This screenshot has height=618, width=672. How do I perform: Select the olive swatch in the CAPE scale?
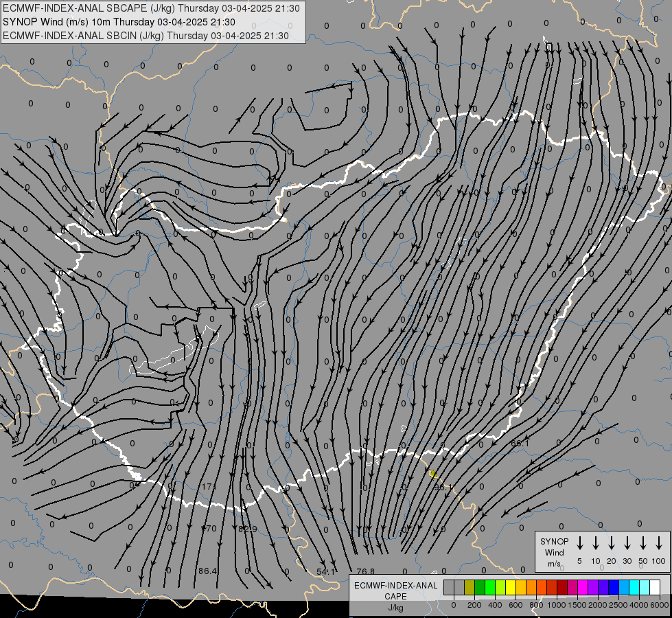470,587
